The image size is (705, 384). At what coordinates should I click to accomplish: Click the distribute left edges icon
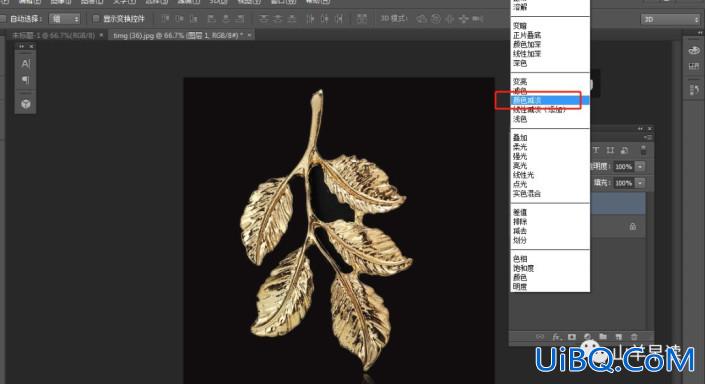310,19
